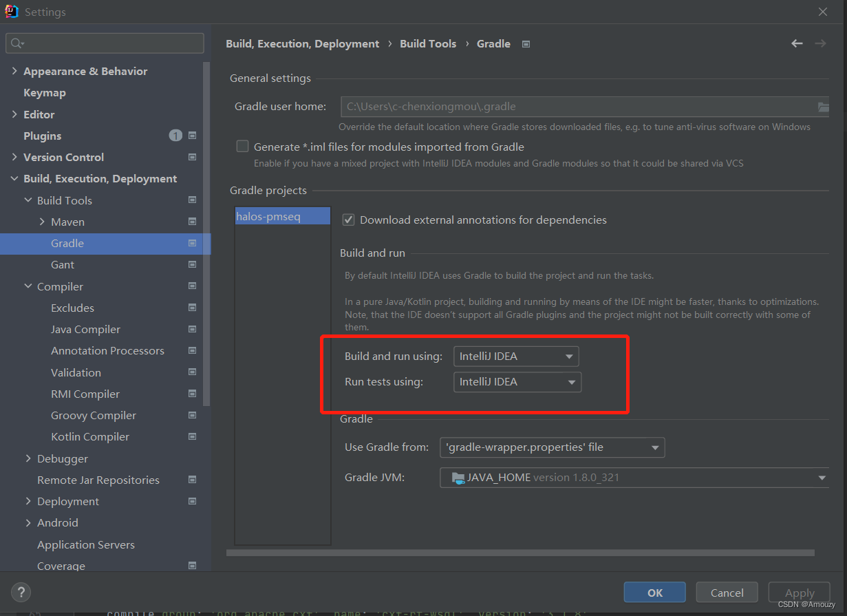Viewport: 847px width, 616px height.
Task: Click the project-level icon beside Gradle tree item
Action: 193,243
